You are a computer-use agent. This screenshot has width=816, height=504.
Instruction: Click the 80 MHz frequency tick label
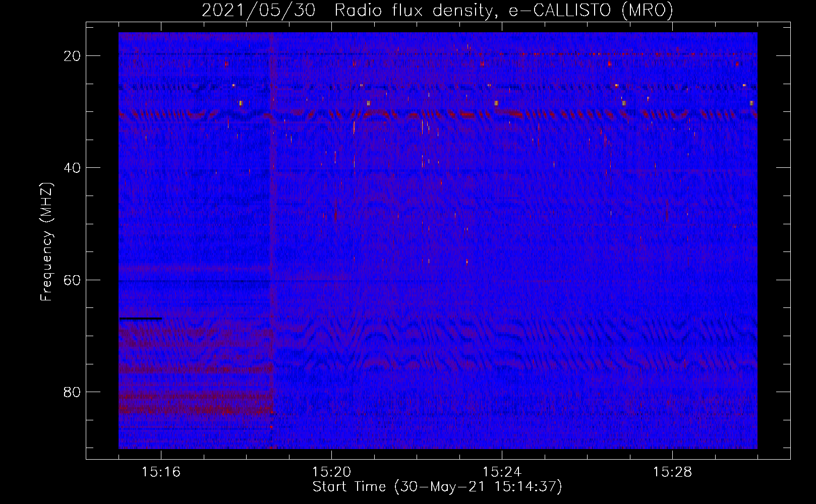[x=72, y=392]
